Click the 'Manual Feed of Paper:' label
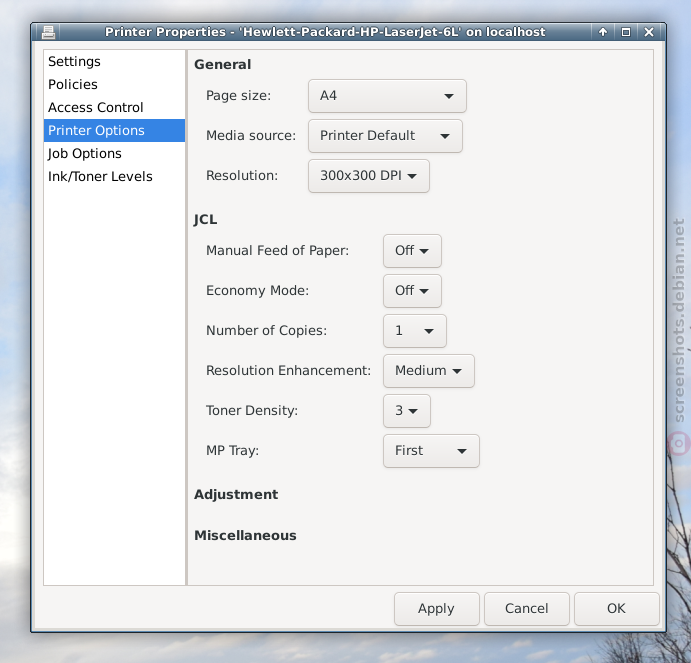The image size is (691, 663). pos(277,250)
